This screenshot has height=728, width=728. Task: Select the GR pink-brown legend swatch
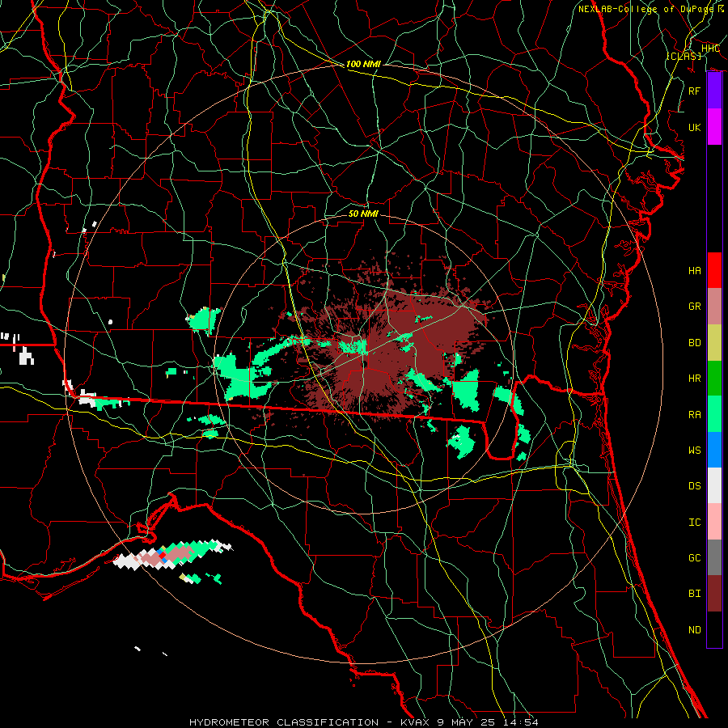point(714,306)
